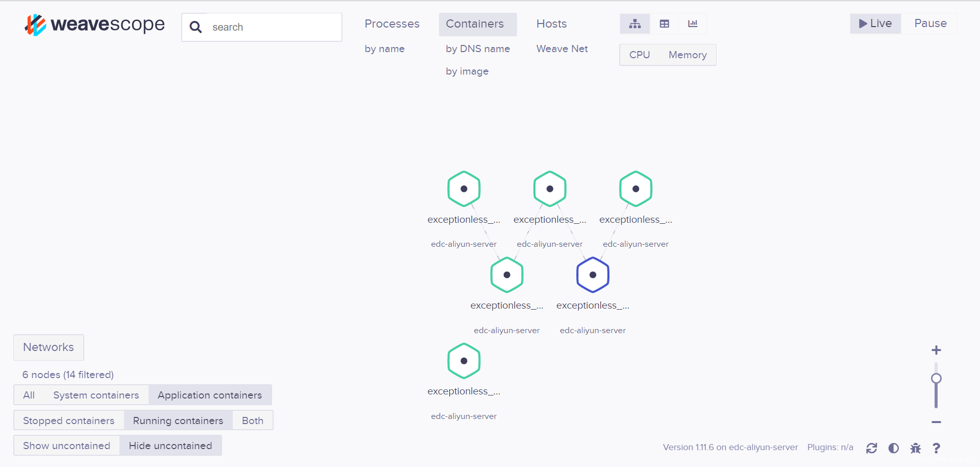Switch to Hosts topology tab
The height and width of the screenshot is (467, 980).
[x=551, y=24]
